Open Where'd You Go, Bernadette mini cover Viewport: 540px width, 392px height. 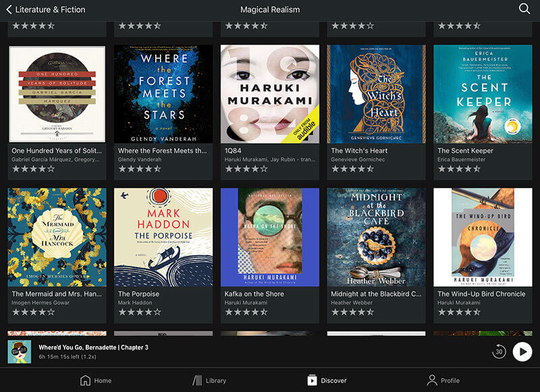pos(20,352)
